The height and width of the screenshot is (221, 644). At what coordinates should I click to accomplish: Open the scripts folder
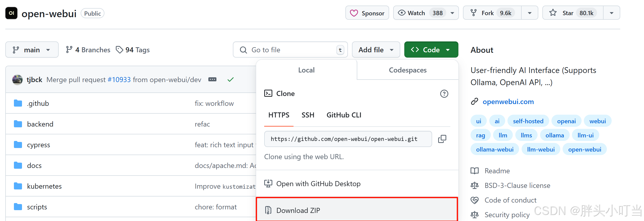[x=37, y=207]
